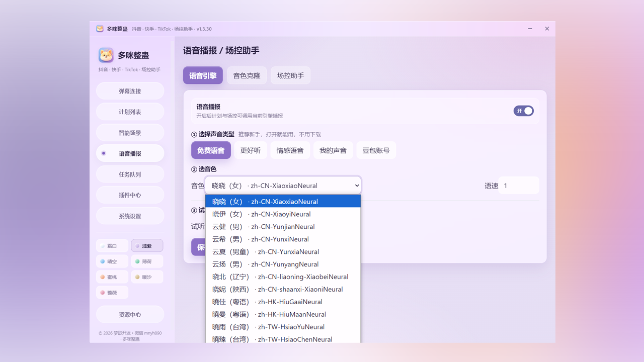The image size is (644, 362).
Task: Choose 曉雨（台湾）HsiaoYuNeural voice
Action: (x=283, y=327)
